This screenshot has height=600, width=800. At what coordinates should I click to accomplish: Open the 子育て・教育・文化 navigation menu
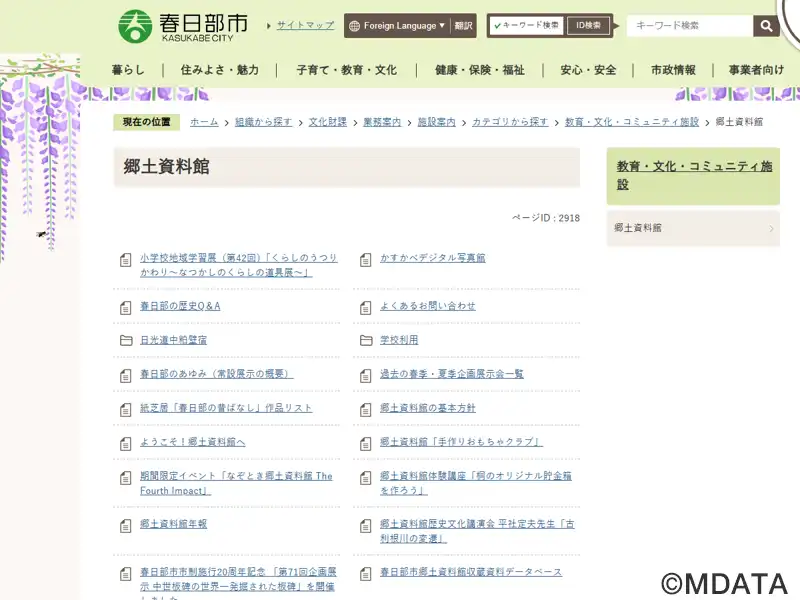346,70
